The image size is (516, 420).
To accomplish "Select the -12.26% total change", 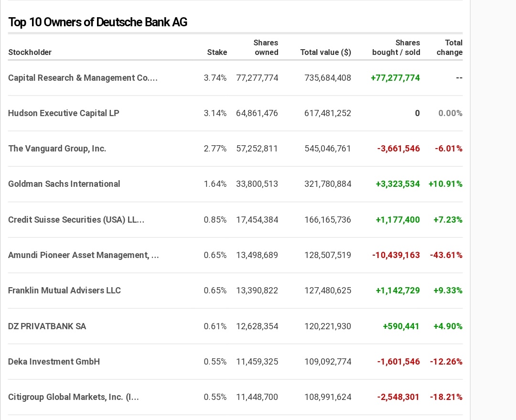I will (x=446, y=361).
